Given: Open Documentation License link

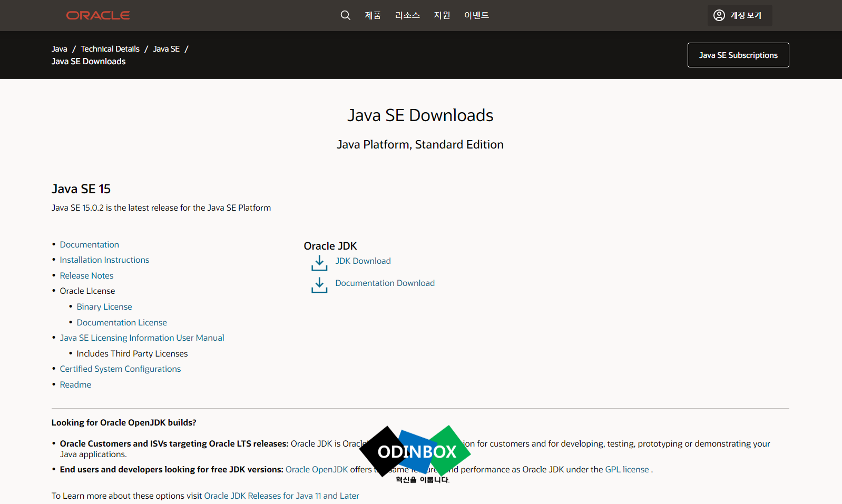Looking at the screenshot, I should [x=122, y=322].
